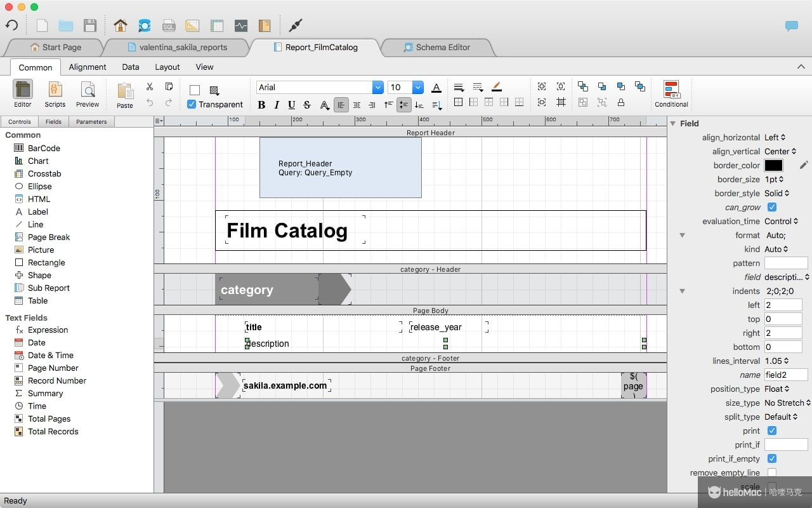Open the report Preview icon
Viewport: 812px width, 508px height.
coord(88,94)
